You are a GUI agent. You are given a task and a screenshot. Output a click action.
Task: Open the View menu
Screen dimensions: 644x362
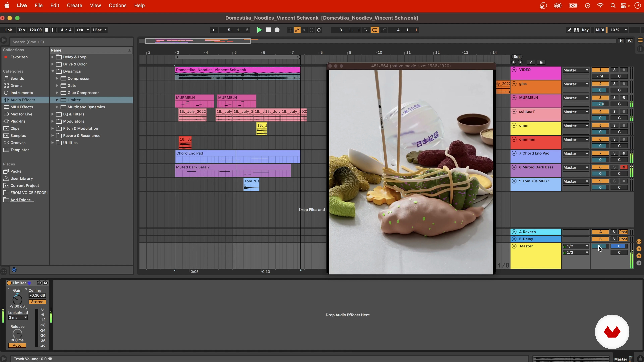(95, 6)
